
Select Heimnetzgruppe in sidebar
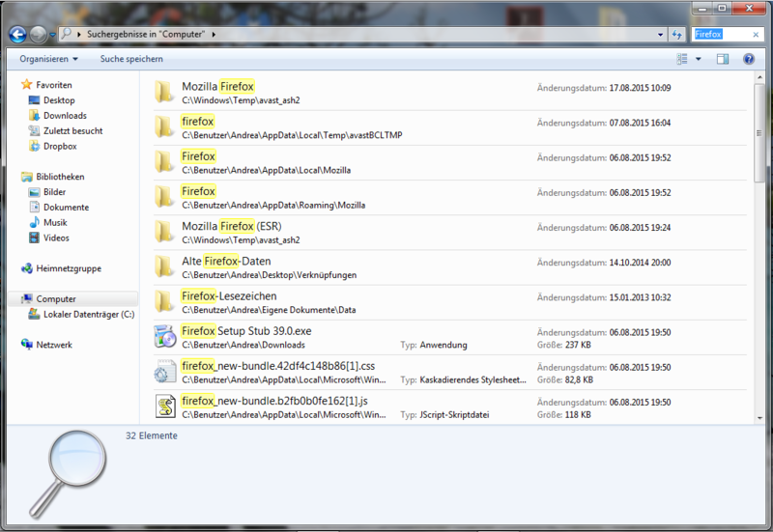pos(69,268)
